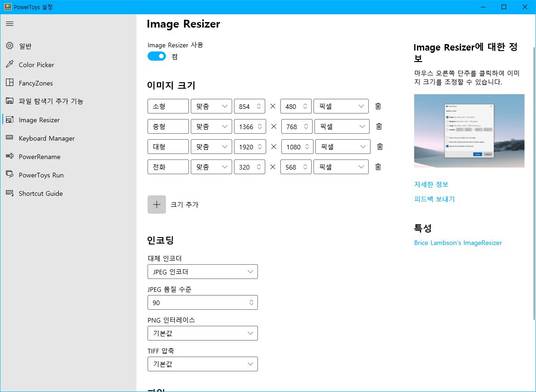Open the 맞춤 fit dropdown for 전화
The width and height of the screenshot is (536, 392).
pos(211,167)
